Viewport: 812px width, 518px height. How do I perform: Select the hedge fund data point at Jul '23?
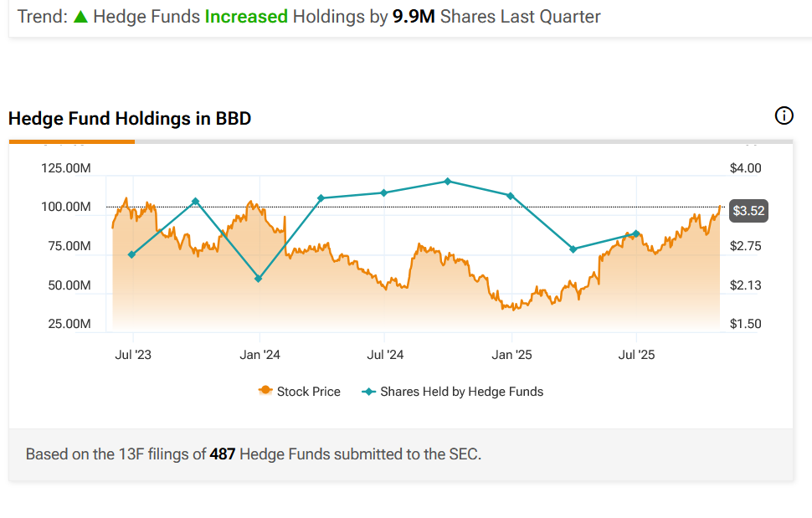click(x=131, y=254)
